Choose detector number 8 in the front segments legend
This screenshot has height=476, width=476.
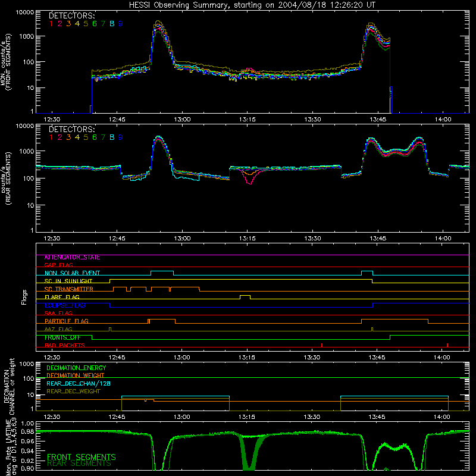point(112,24)
